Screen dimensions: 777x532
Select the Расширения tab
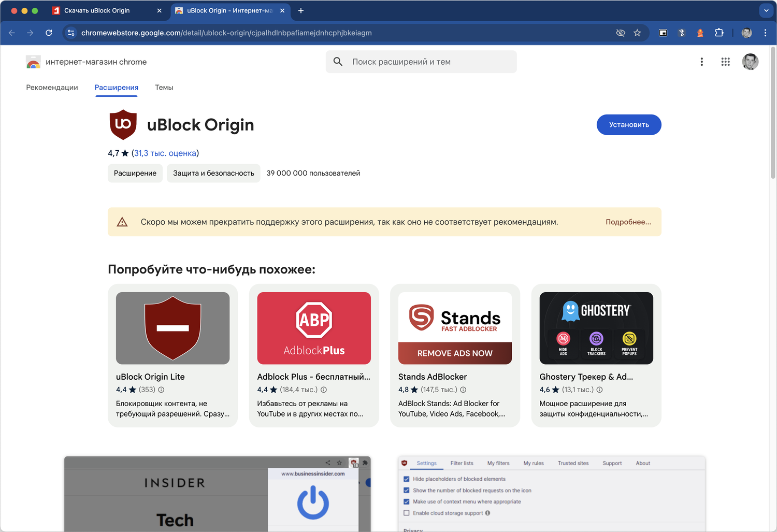[x=117, y=88]
